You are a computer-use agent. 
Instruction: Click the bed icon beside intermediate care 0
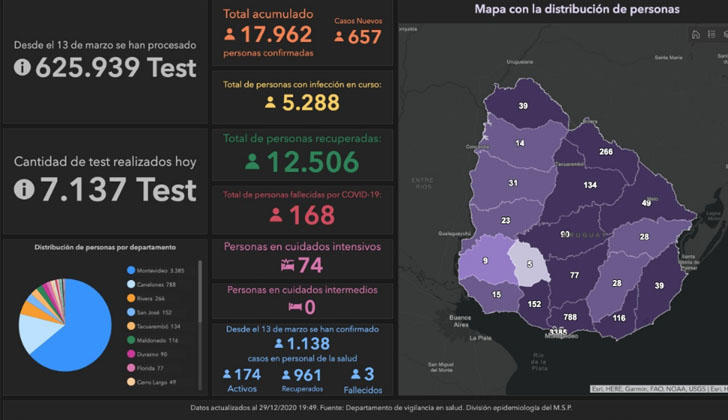click(x=295, y=307)
